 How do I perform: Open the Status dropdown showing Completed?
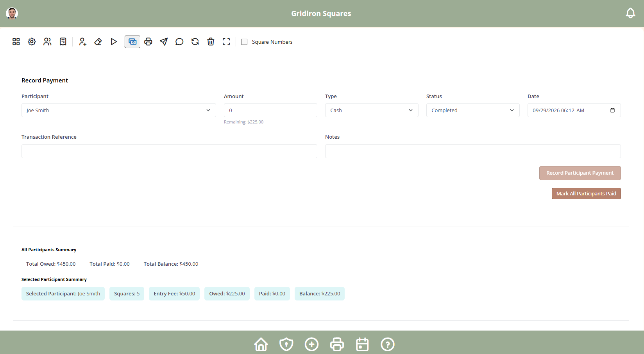pyautogui.click(x=473, y=110)
